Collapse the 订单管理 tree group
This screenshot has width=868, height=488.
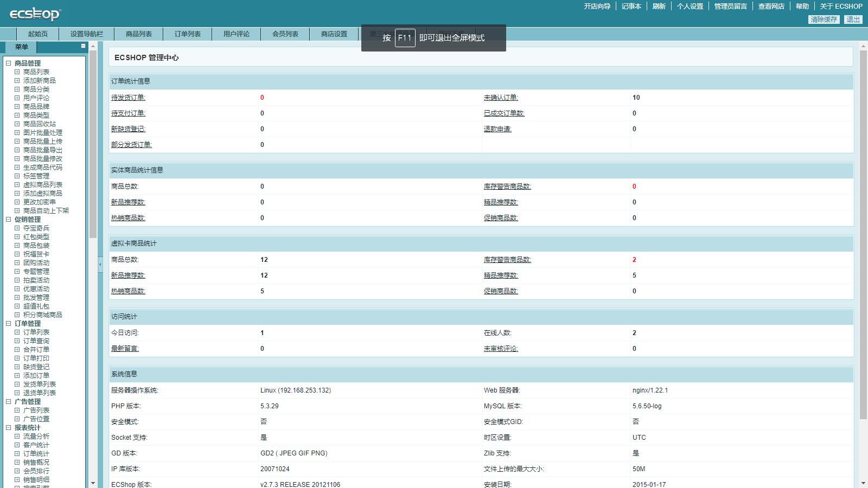pyautogui.click(x=9, y=324)
